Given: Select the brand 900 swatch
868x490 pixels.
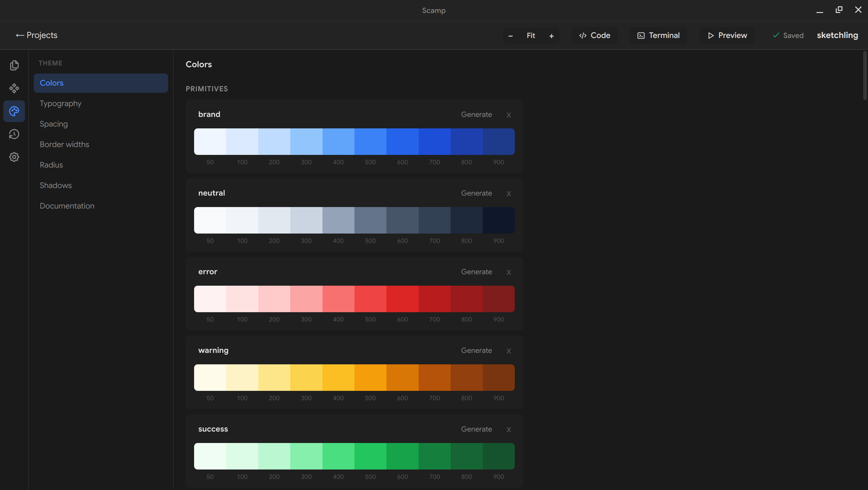Looking at the screenshot, I should [x=499, y=142].
